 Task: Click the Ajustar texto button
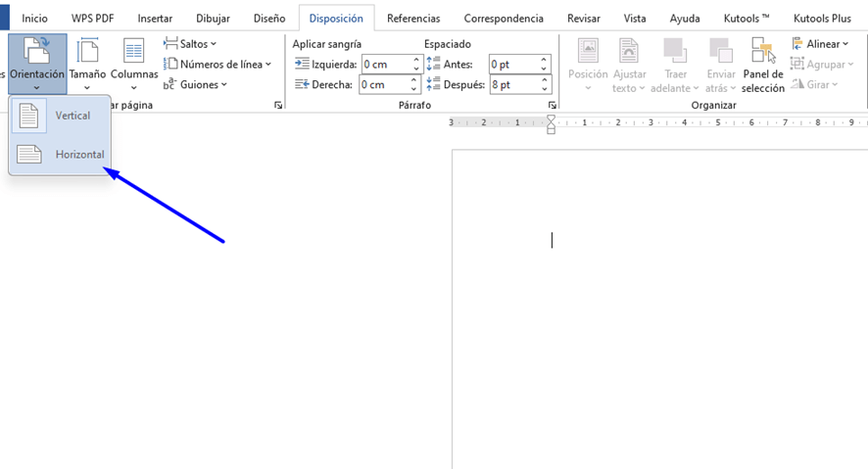(629, 64)
